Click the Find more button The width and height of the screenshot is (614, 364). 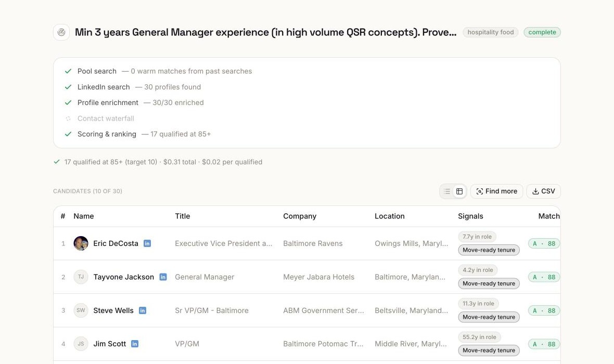(x=496, y=191)
